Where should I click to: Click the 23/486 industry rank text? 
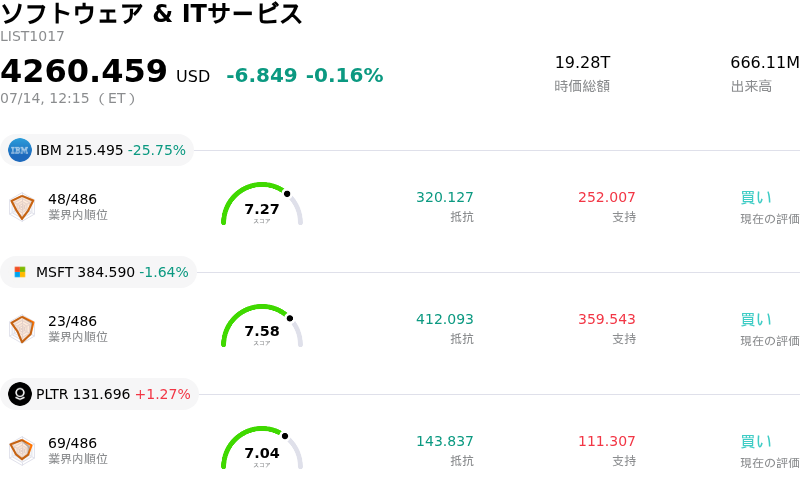click(x=72, y=321)
